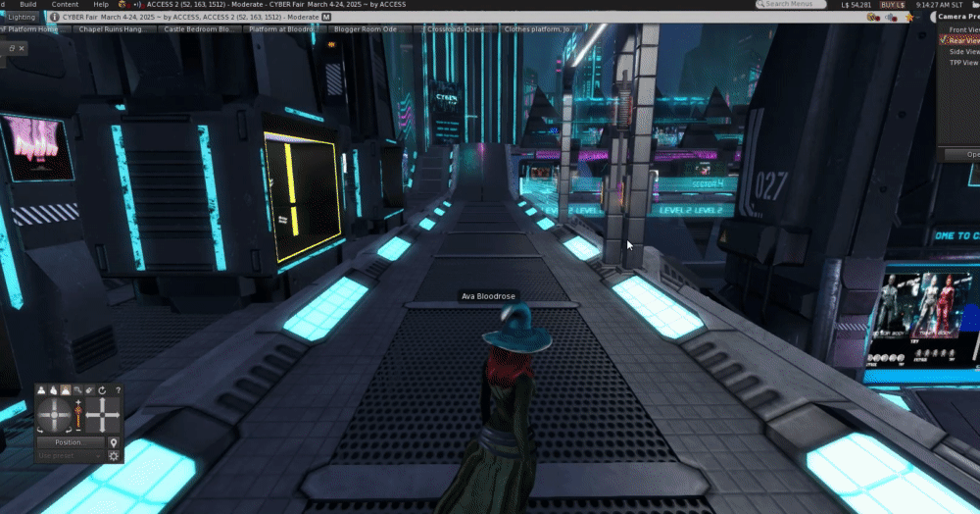Click the parcel media disabled icon
The image size is (980, 514).
[874, 18]
